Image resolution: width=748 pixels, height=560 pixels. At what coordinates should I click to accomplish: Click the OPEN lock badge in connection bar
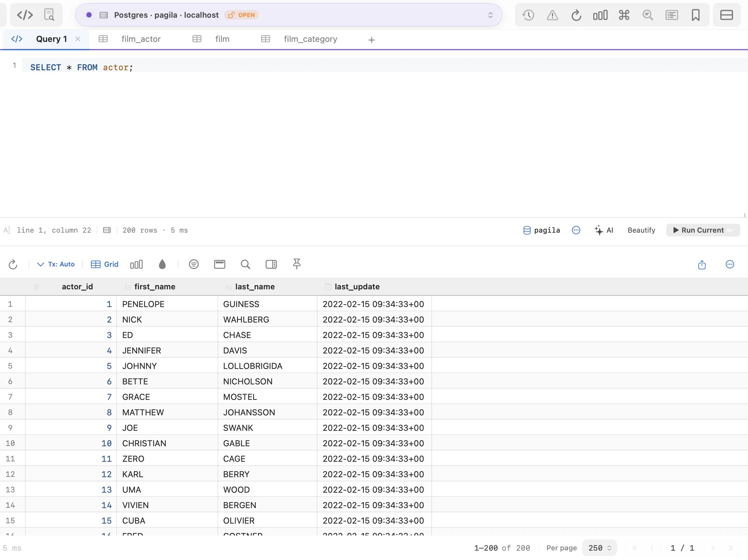241,15
